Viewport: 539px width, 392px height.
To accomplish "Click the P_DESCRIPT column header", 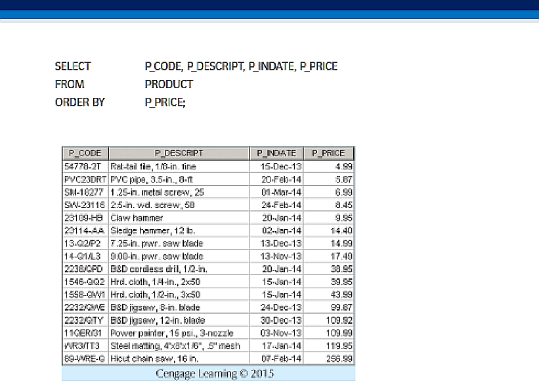I will pyautogui.click(x=179, y=153).
